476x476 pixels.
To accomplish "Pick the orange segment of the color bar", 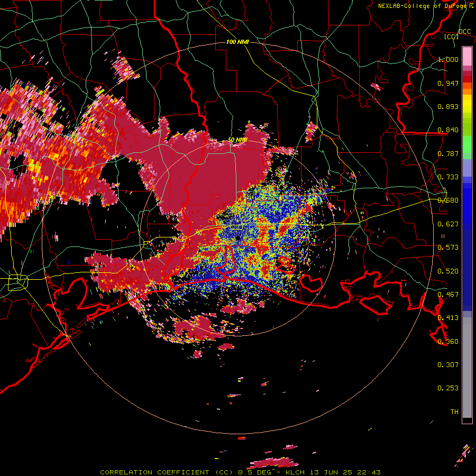I will click(467, 91).
